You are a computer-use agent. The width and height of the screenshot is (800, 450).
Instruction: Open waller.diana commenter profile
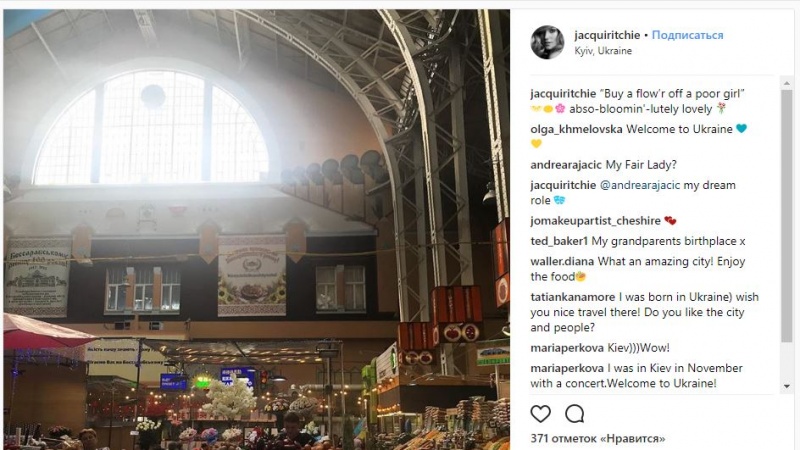[562, 262]
